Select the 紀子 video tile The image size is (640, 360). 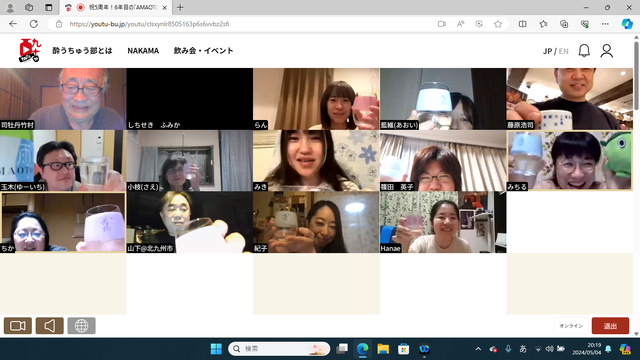(x=316, y=222)
